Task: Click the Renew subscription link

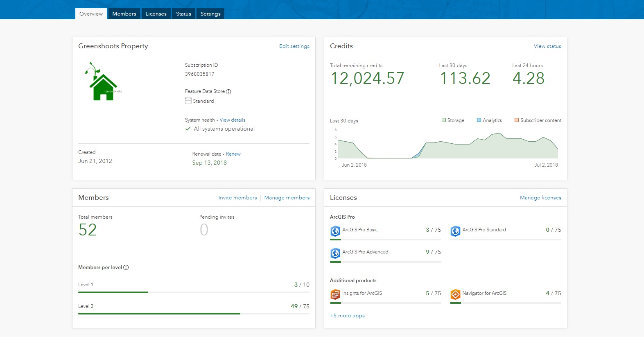Action: point(233,154)
